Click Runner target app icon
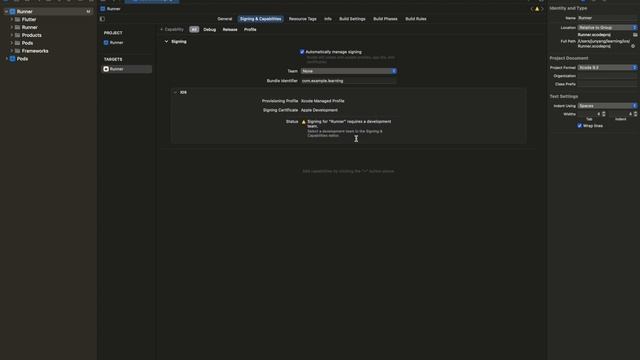Image resolution: width=640 pixels, height=360 pixels. click(x=106, y=69)
